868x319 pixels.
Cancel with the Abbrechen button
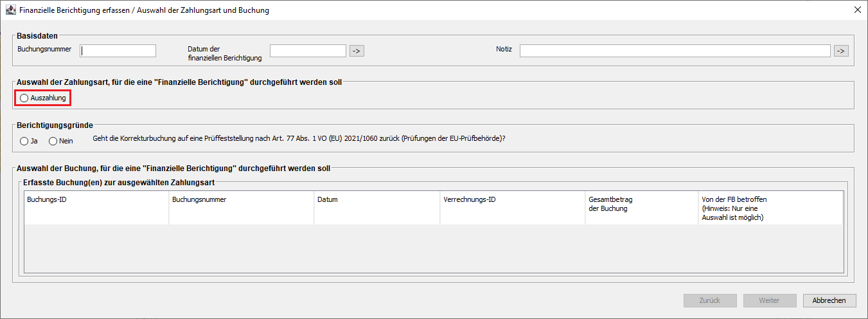click(x=829, y=300)
